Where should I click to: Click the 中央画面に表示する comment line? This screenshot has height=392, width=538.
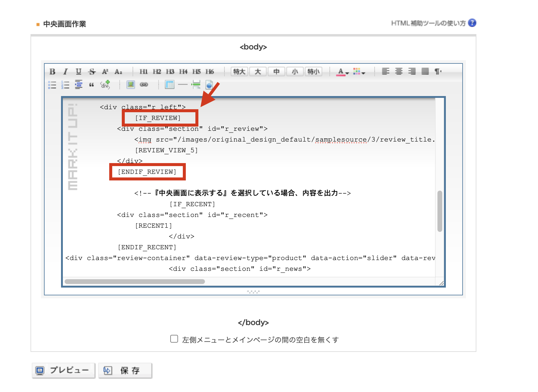(x=243, y=193)
